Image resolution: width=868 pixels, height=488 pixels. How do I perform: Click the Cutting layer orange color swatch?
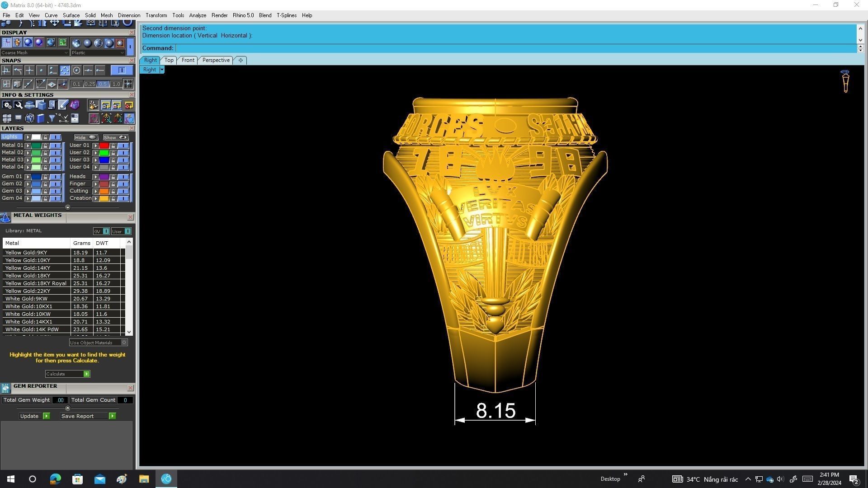click(104, 191)
